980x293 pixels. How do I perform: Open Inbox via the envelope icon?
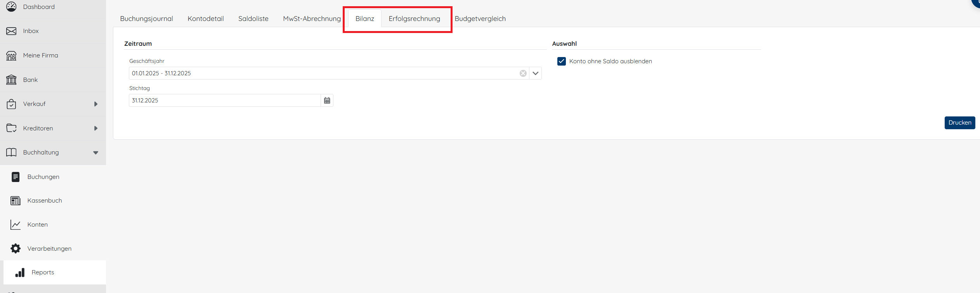11,31
